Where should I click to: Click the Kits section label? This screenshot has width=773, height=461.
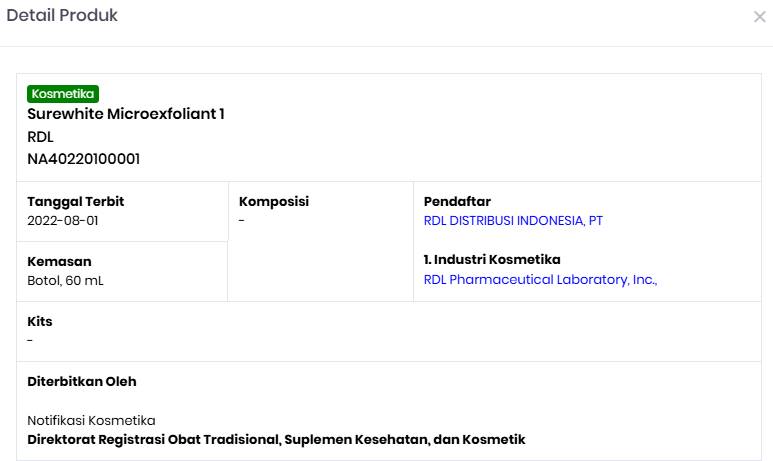(x=40, y=322)
